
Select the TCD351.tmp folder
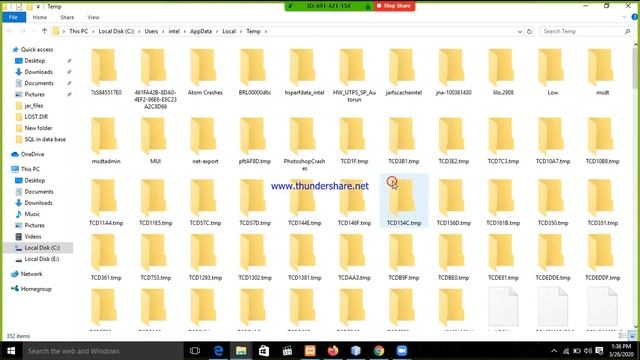click(602, 202)
